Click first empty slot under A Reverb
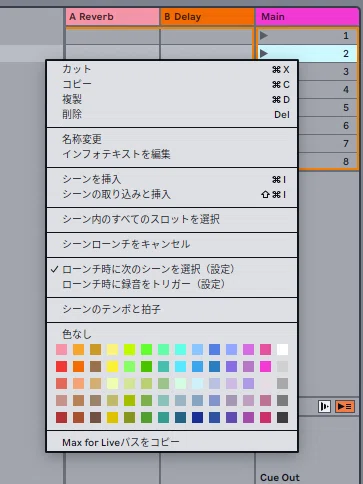363x484 pixels. (x=112, y=37)
